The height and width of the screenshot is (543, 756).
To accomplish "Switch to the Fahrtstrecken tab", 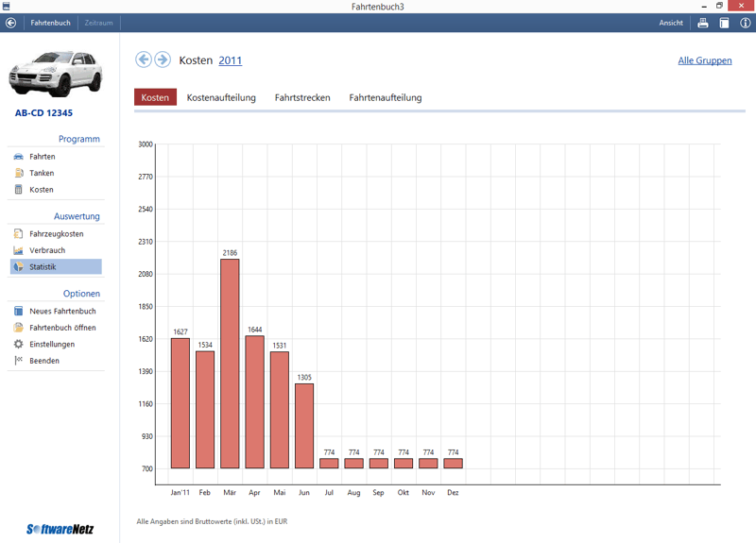I will click(x=302, y=97).
